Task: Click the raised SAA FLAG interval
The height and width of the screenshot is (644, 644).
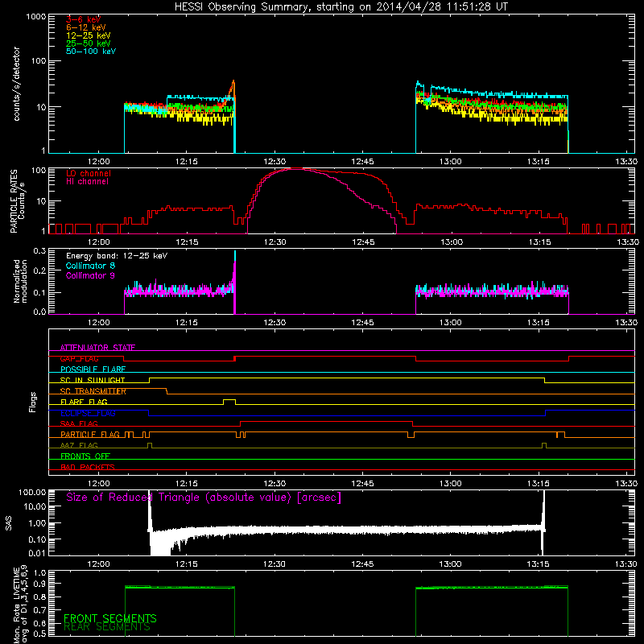Action: pos(326,422)
